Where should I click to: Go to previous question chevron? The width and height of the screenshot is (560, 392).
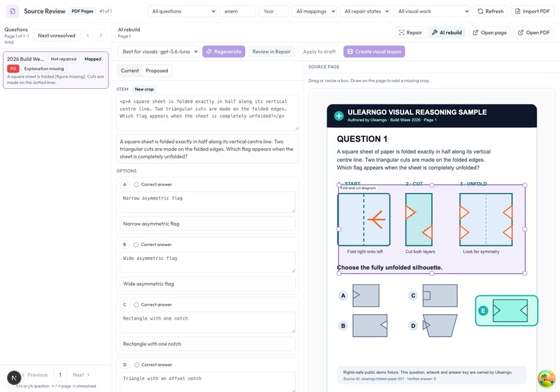pyautogui.click(x=88, y=35)
